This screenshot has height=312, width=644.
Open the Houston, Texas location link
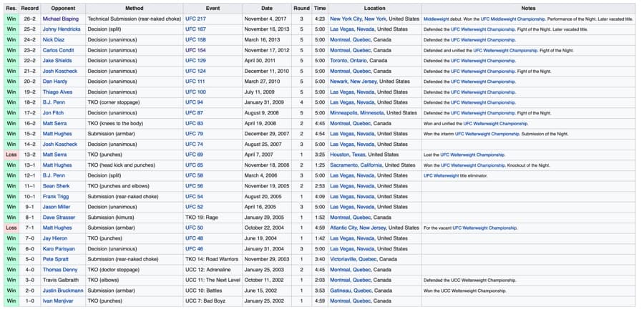point(348,155)
